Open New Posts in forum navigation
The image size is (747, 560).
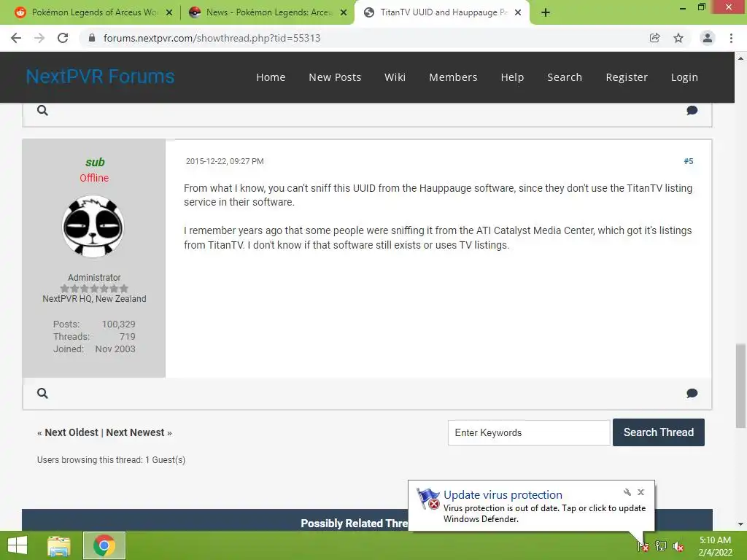(x=335, y=77)
